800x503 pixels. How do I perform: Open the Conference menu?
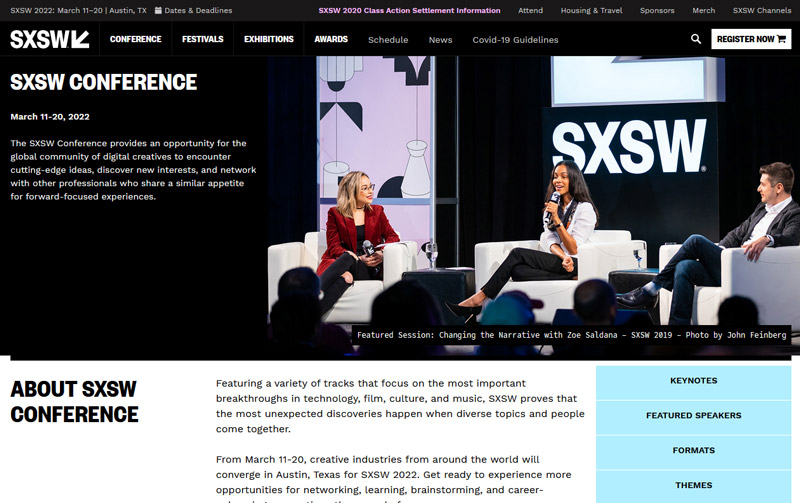click(x=136, y=39)
